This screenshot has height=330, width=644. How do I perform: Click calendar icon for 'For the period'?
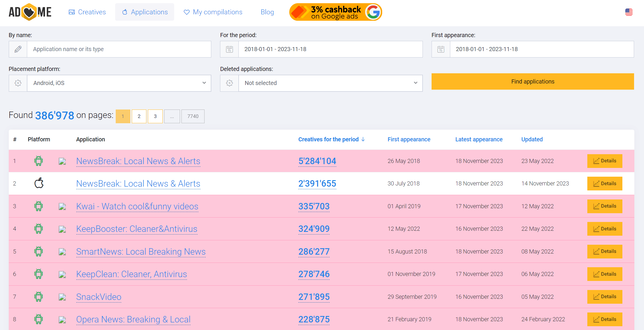point(229,49)
